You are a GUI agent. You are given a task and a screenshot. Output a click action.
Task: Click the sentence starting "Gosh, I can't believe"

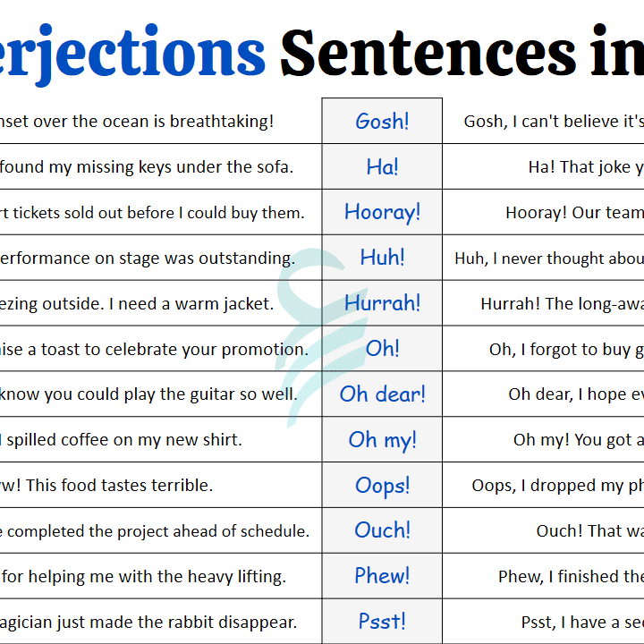[x=553, y=122]
